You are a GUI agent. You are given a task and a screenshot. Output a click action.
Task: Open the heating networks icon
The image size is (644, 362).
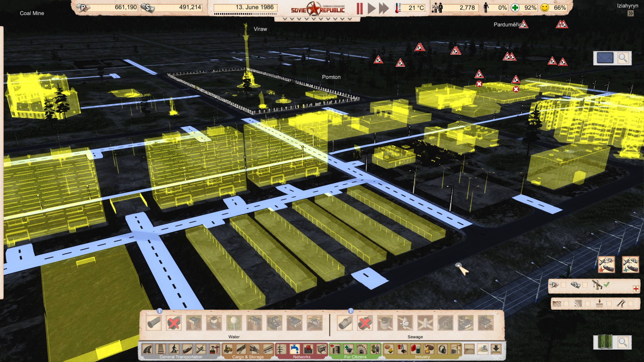click(x=308, y=349)
